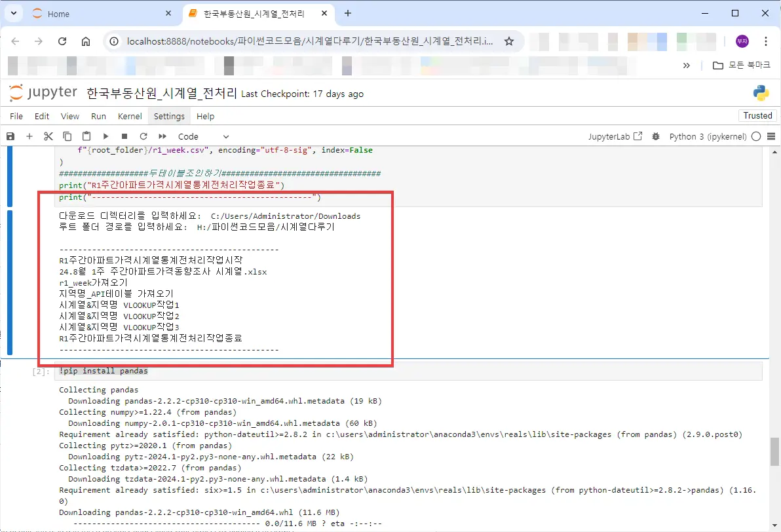Click the Trusted notebook button
The height and width of the screenshot is (532, 781).
point(757,115)
